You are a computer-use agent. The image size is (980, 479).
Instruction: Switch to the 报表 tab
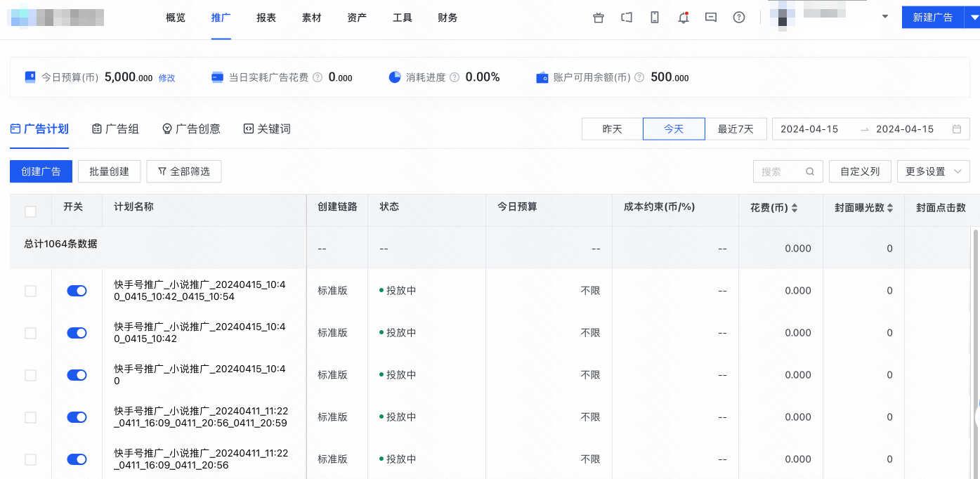click(x=266, y=18)
